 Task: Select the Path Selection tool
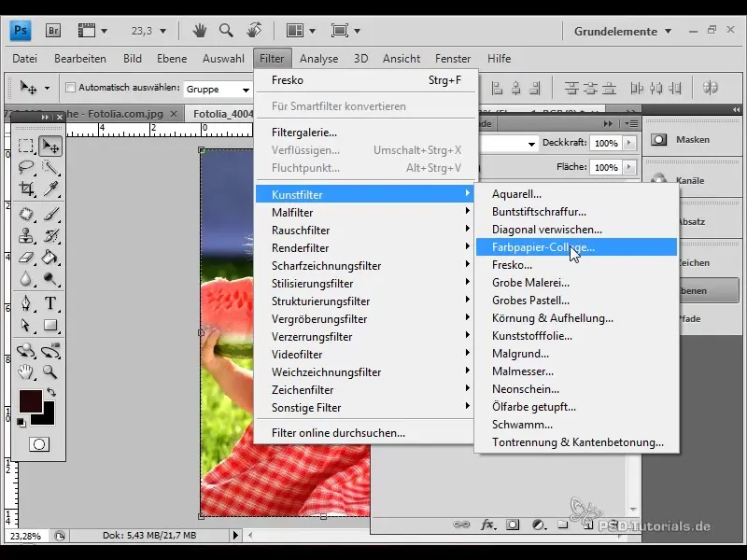pyautogui.click(x=26, y=325)
